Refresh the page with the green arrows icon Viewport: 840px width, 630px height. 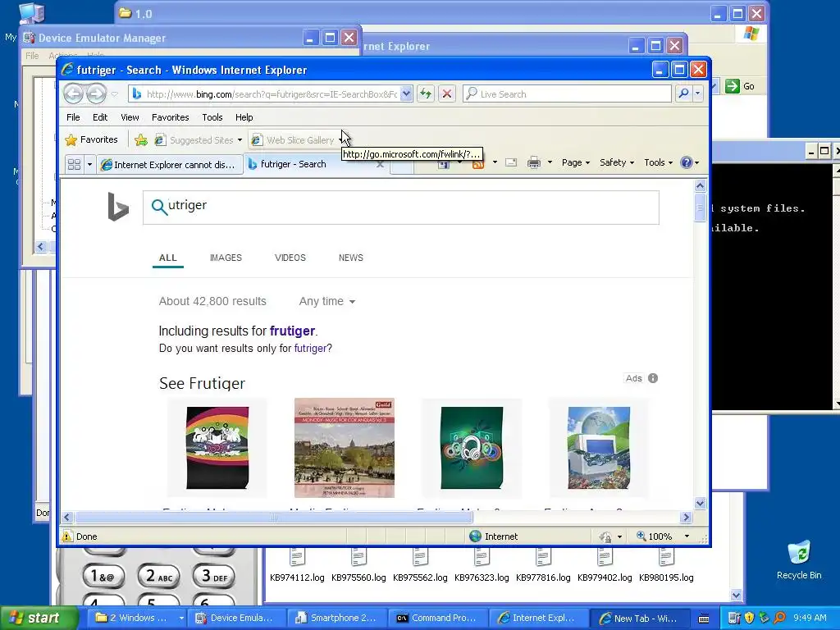pyautogui.click(x=426, y=94)
